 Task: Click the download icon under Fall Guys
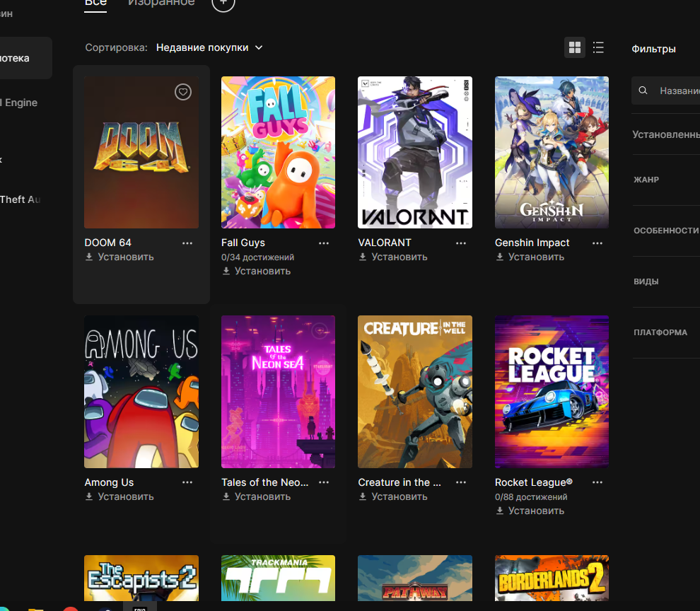[x=226, y=271]
